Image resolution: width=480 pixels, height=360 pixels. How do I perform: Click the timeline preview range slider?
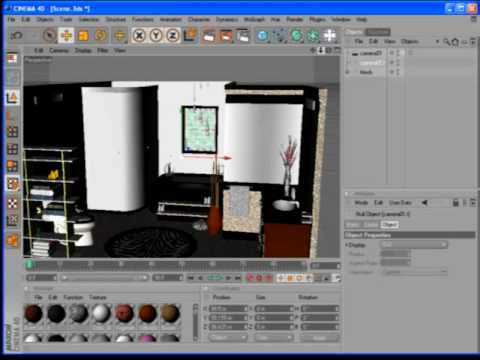click(x=105, y=278)
